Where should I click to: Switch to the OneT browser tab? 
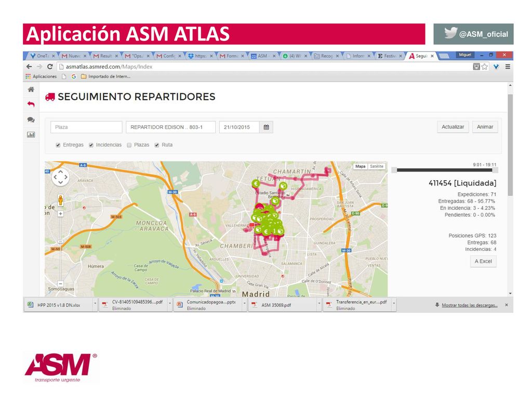coord(42,56)
